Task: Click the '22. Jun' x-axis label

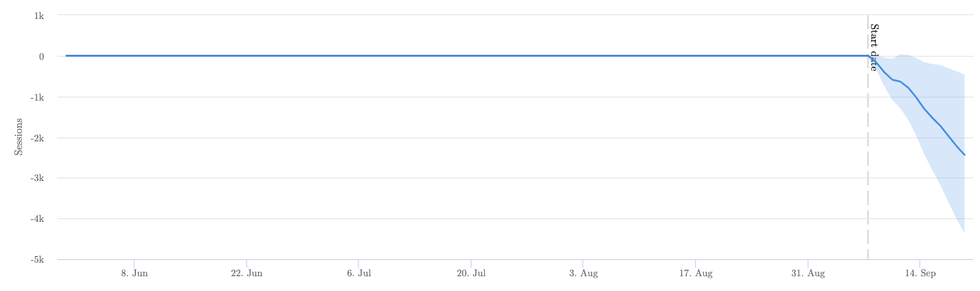Action: tap(246, 274)
